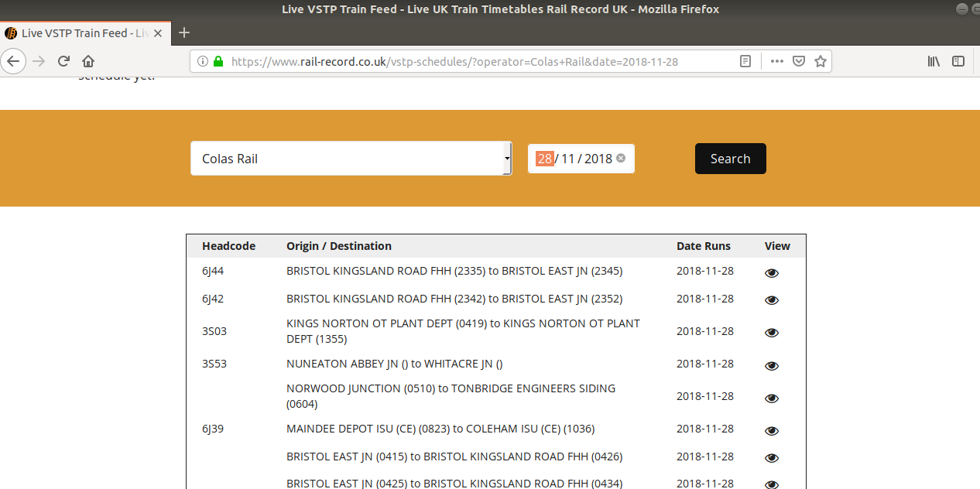Click headcode 6J42
Viewport: 980px width, 489px height.
point(213,299)
